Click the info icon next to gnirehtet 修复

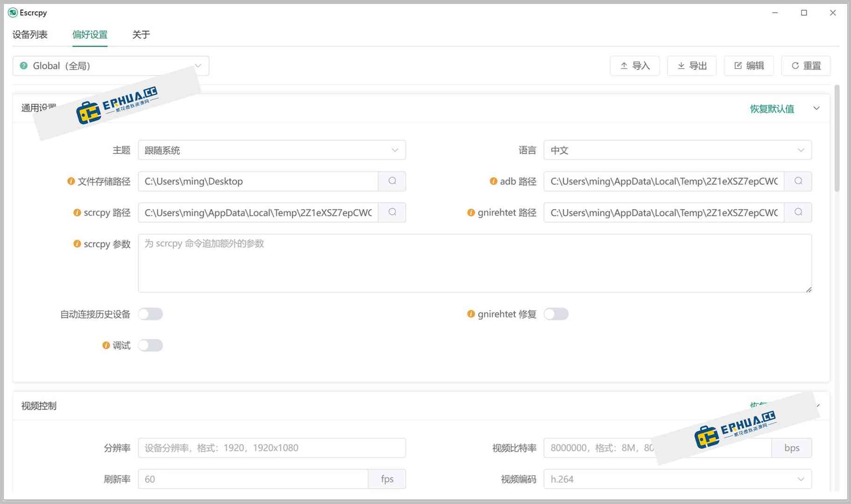[x=471, y=314]
